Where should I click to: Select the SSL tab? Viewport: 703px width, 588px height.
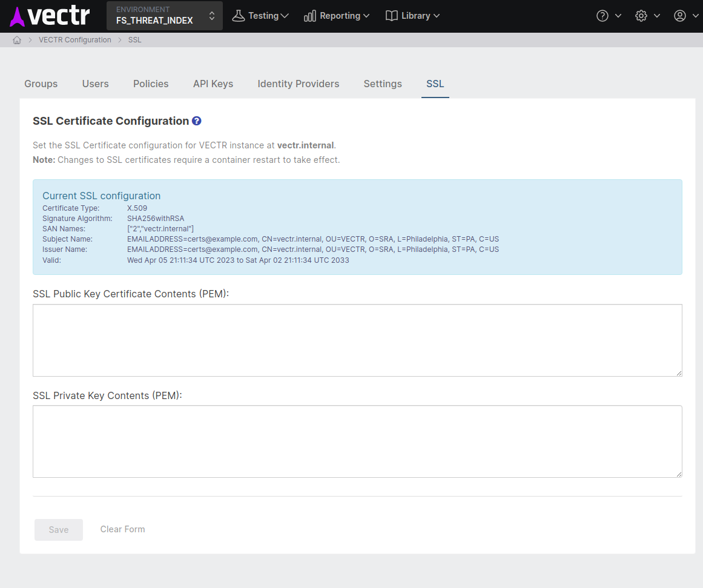[435, 84]
